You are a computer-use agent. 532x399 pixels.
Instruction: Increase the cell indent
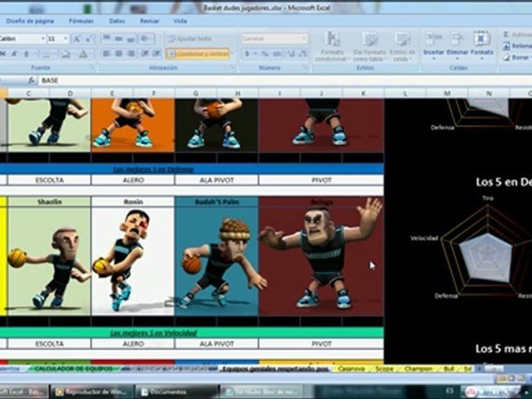click(157, 54)
